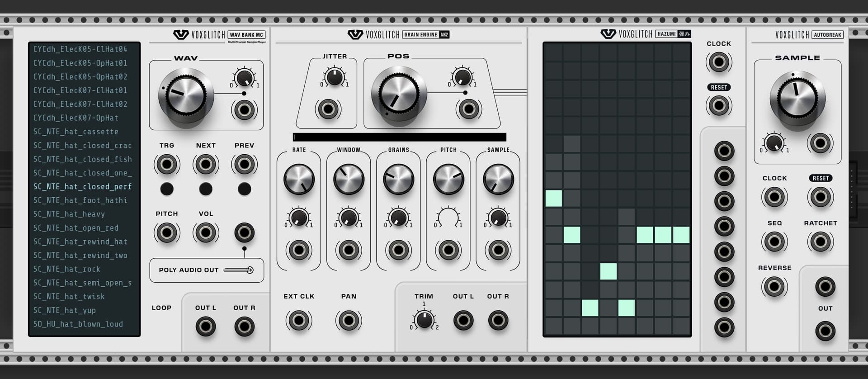
Task: Click the TRIM knob
Action: 424,320
